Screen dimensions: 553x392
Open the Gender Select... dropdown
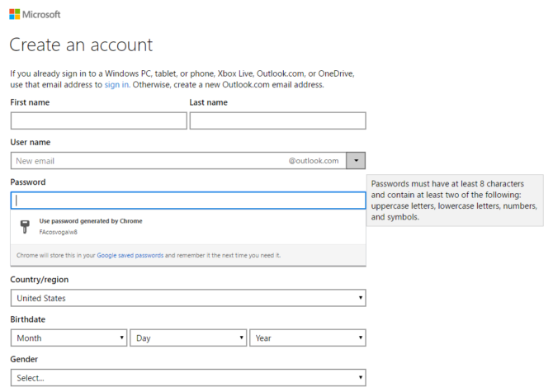point(188,377)
